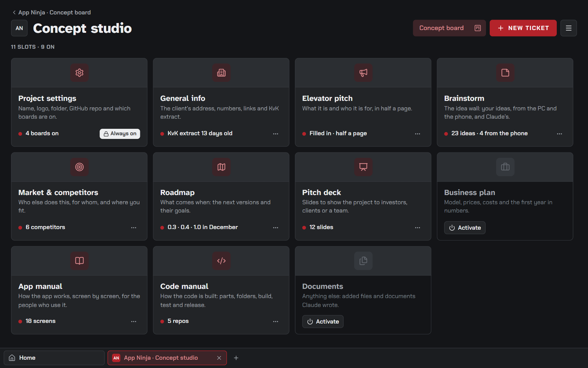
Task: Click the '4 boards on' status text
Action: pyautogui.click(x=42, y=133)
